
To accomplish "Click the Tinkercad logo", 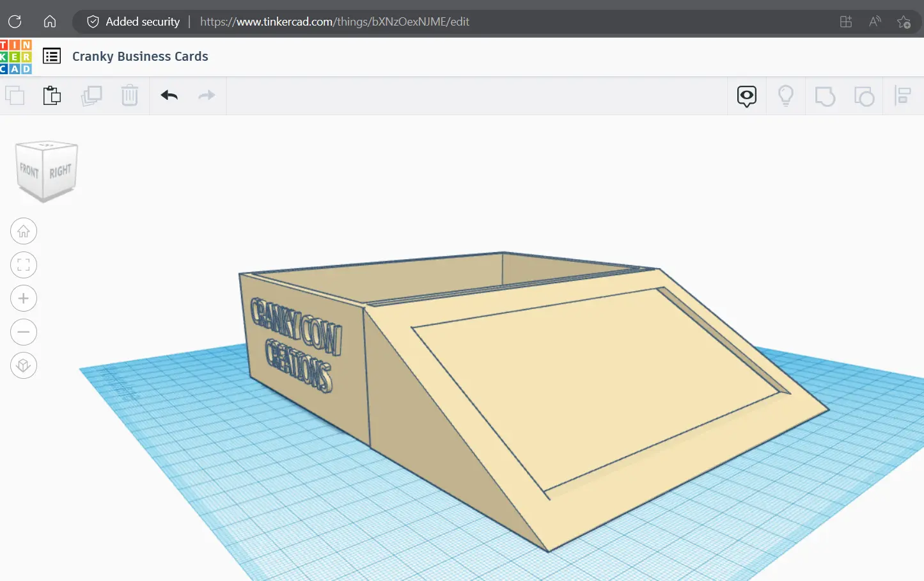I will [x=15, y=57].
